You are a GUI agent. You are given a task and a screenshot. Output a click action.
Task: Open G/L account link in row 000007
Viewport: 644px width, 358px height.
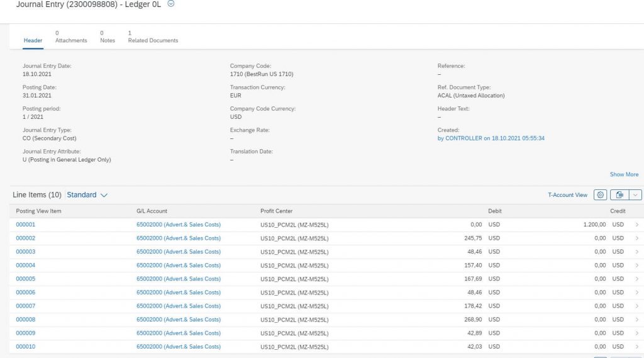point(178,306)
